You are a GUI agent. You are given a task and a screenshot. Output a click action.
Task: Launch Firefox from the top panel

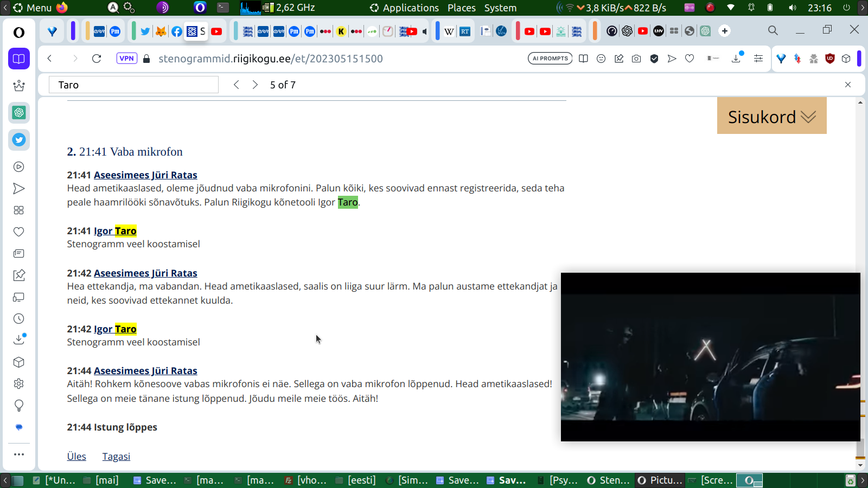(62, 8)
